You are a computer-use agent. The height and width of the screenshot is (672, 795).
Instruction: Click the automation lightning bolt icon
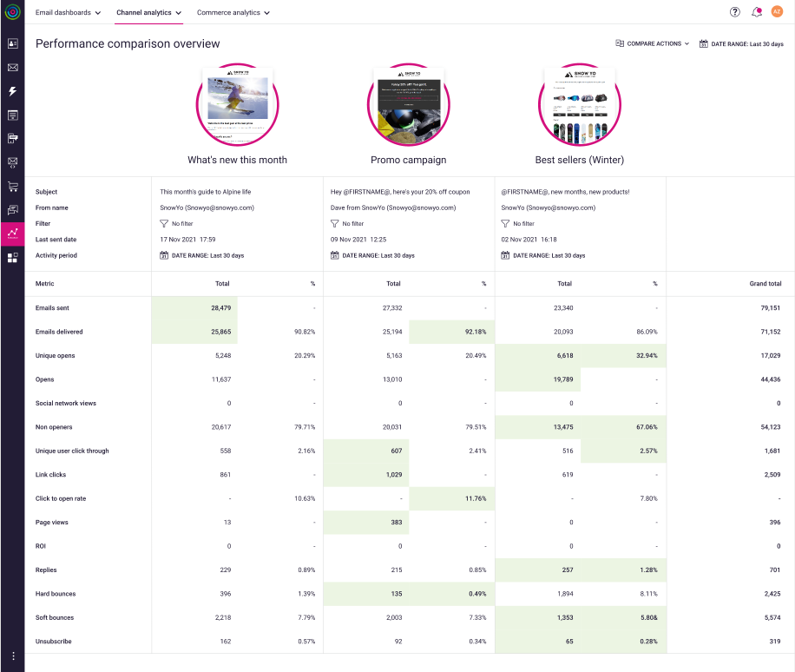point(11,90)
